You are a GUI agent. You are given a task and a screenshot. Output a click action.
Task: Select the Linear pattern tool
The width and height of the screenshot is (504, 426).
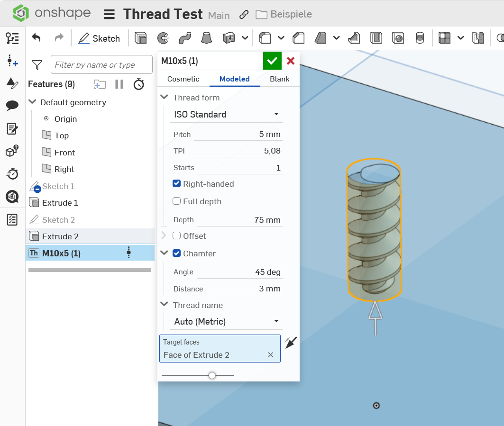click(445, 38)
